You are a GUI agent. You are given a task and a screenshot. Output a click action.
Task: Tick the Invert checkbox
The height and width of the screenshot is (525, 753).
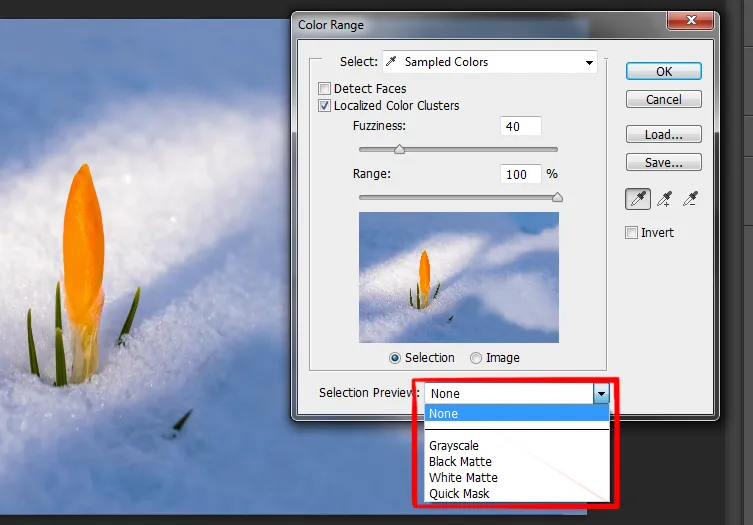pos(631,232)
